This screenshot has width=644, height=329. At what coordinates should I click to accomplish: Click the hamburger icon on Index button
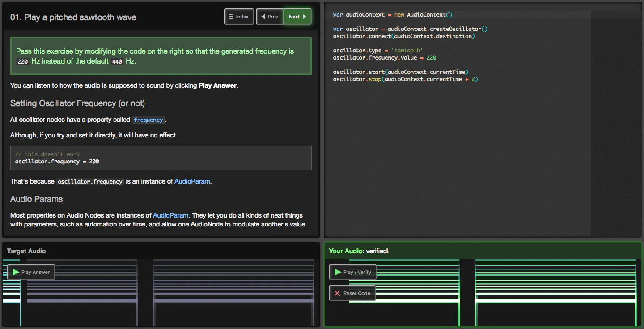pos(231,17)
